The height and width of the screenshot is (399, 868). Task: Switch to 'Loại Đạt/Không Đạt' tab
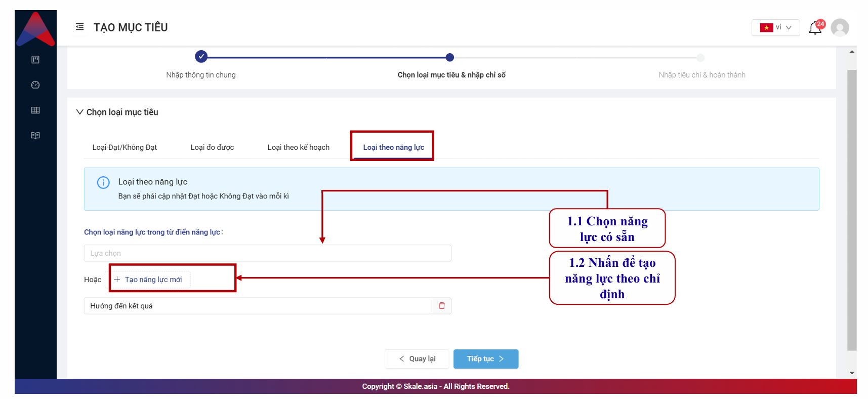pos(125,147)
